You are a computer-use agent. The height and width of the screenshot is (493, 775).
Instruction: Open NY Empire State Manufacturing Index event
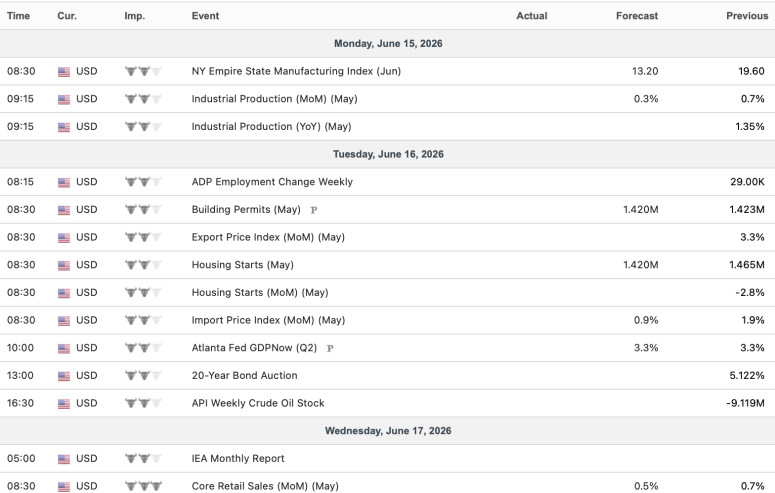click(296, 71)
